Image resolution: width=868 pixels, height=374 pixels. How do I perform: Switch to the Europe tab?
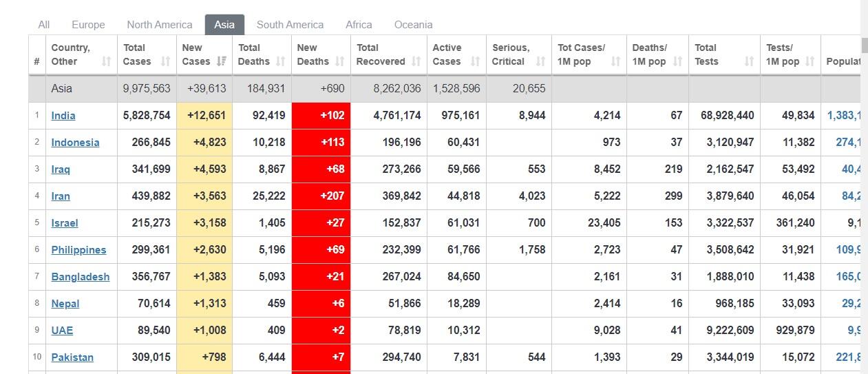click(88, 25)
